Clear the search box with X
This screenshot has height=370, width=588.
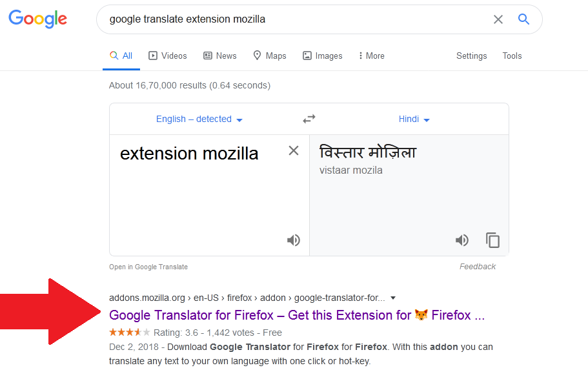click(x=498, y=19)
